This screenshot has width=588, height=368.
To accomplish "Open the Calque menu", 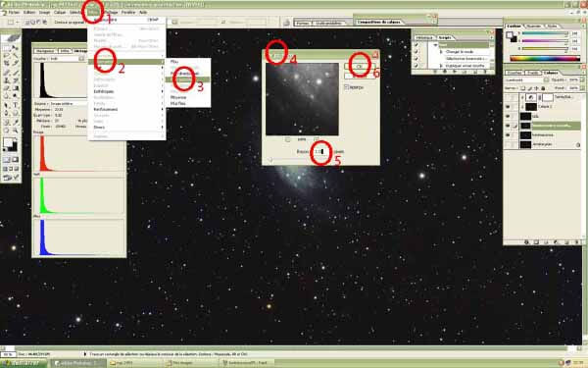I will point(60,13).
